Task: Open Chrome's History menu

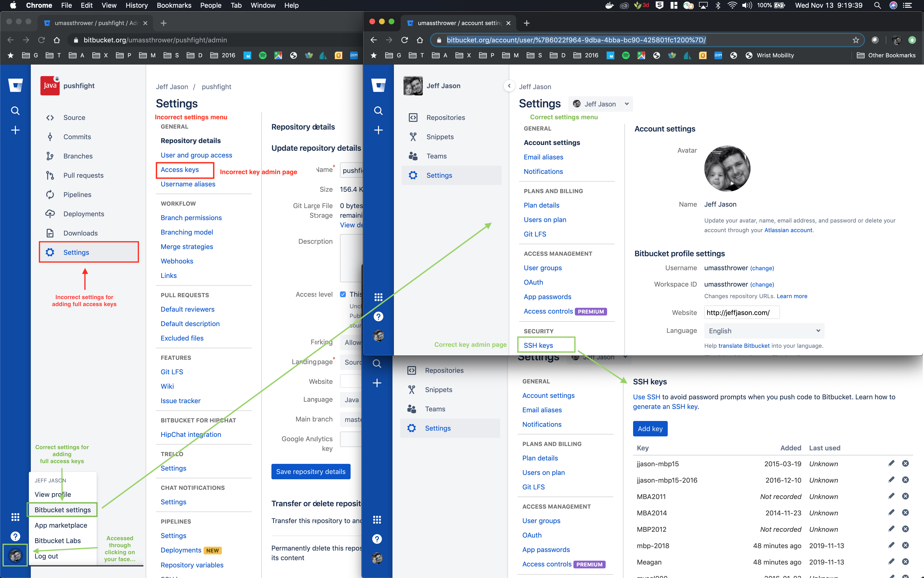Action: point(137,5)
